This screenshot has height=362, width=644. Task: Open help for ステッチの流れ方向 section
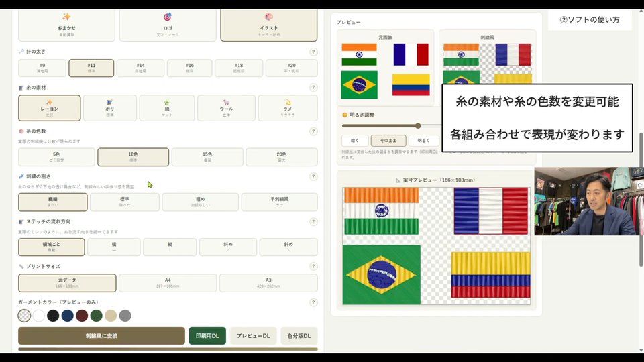[313, 222]
